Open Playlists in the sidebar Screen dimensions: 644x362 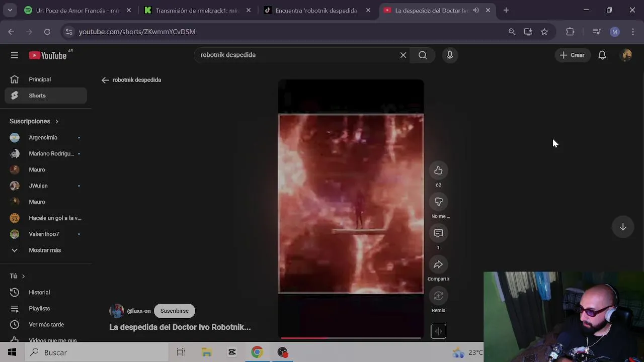(x=46, y=309)
